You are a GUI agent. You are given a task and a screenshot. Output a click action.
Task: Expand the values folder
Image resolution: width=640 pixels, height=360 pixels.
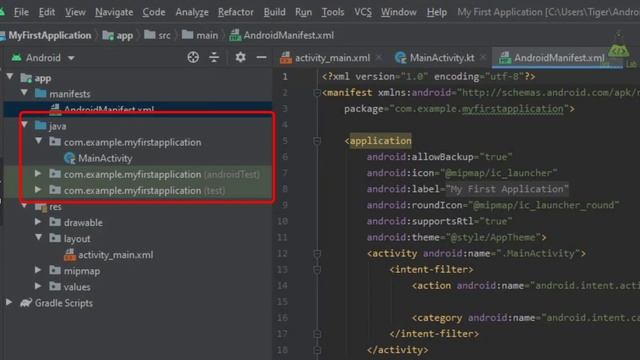[38, 287]
